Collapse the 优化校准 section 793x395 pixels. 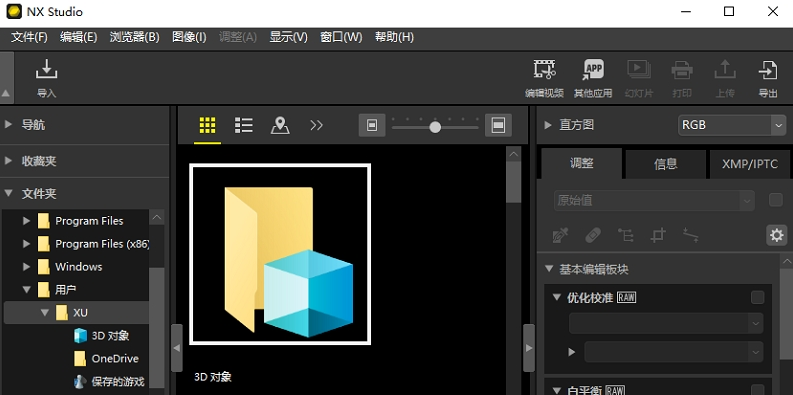click(x=557, y=297)
